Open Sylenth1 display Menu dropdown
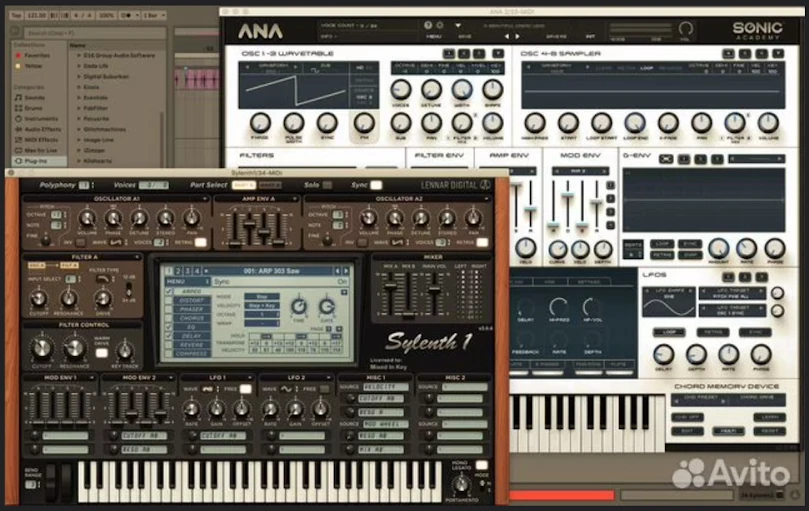809x511 pixels. [x=187, y=282]
